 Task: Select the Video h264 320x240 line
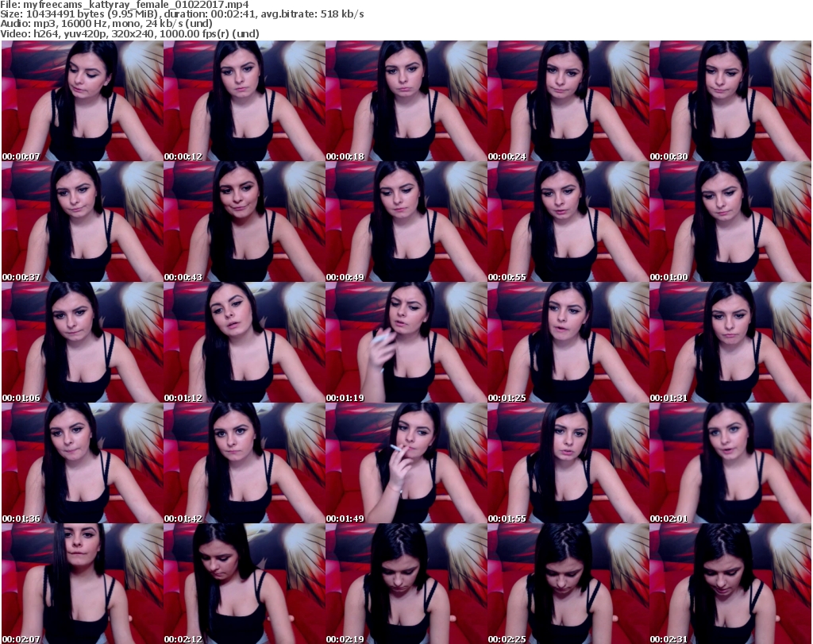pos(129,33)
